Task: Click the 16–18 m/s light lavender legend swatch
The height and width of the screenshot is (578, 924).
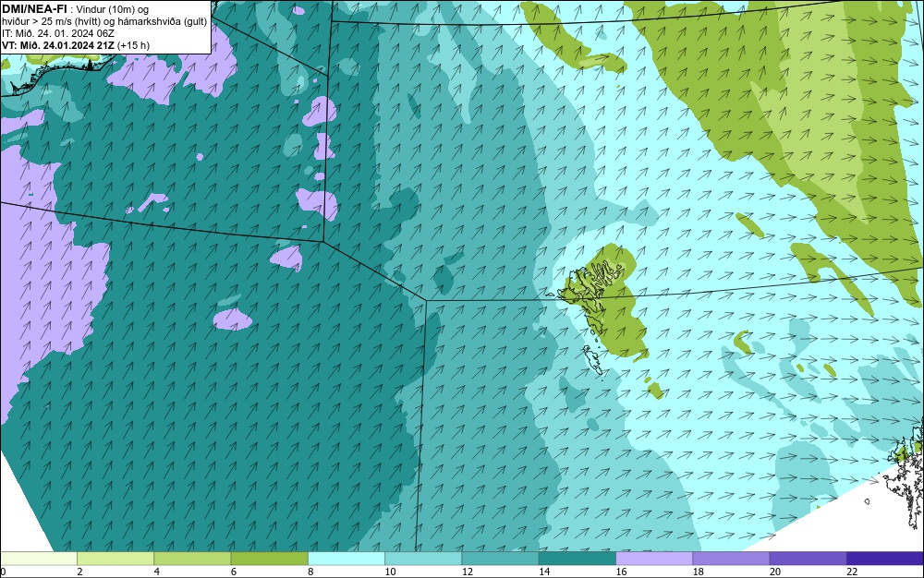Action: (654, 559)
